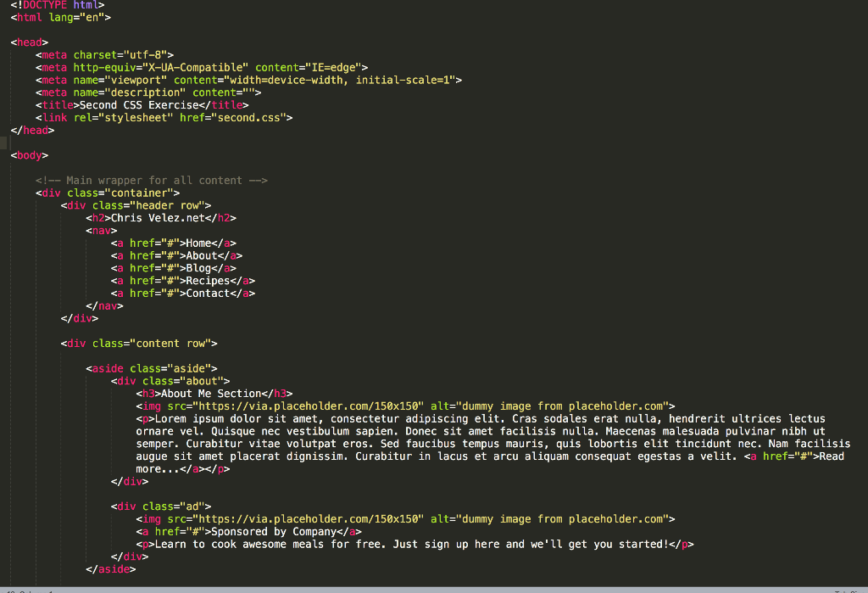Place cursor on the closing head tag
The height and width of the screenshot is (593, 868).
33,131
